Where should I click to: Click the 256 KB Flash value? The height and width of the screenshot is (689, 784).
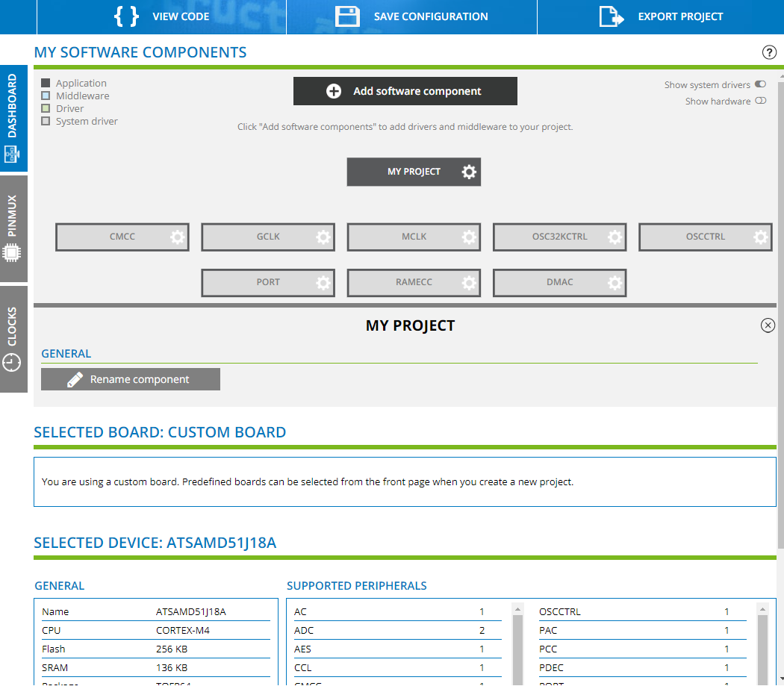click(x=172, y=649)
